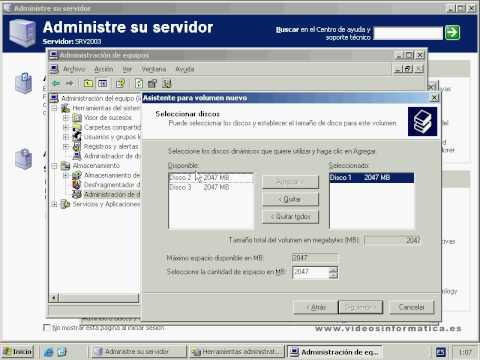
Task: Open the Ayuda menu
Action: [x=185, y=69]
